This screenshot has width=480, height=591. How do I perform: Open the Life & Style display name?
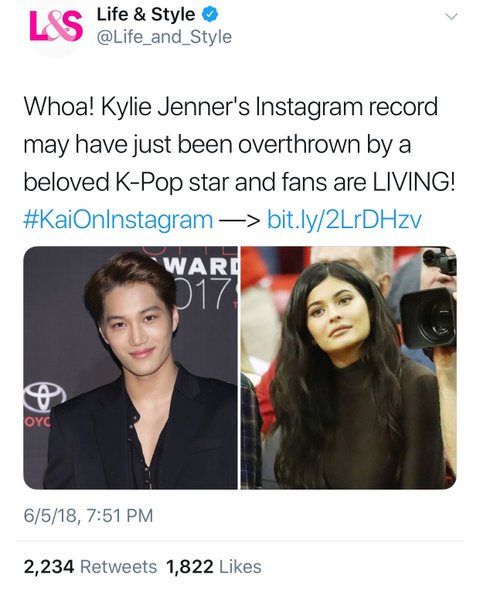145,15
